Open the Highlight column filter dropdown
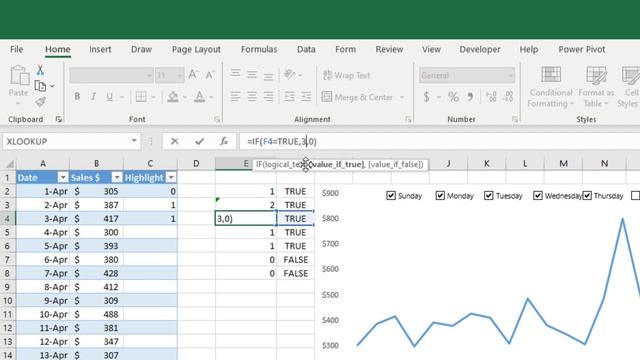The image size is (640, 360). pyautogui.click(x=171, y=178)
